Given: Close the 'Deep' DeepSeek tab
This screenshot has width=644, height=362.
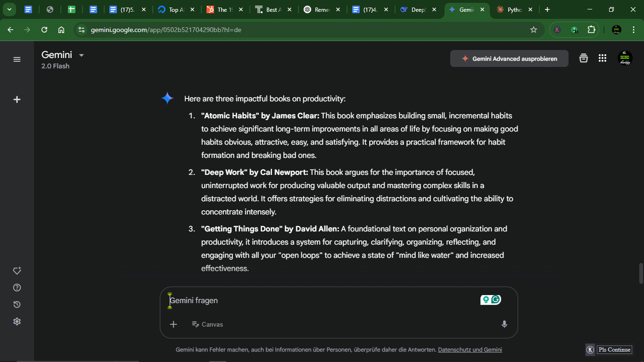Looking at the screenshot, I should (434, 9).
